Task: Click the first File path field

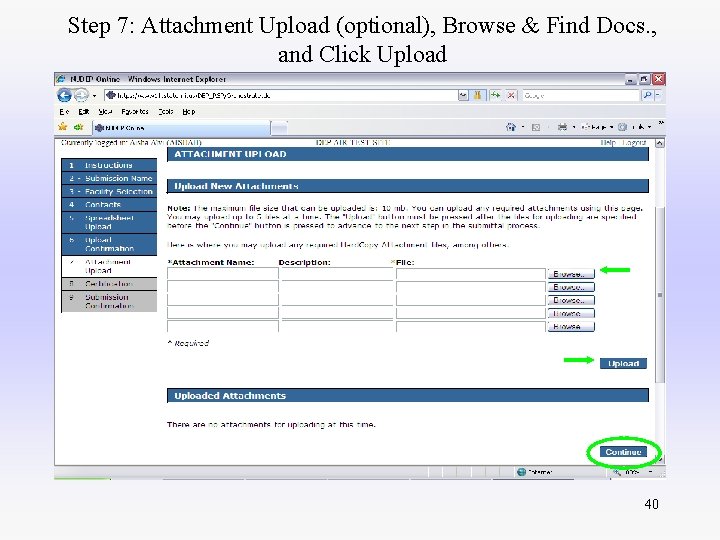Action: (471, 274)
